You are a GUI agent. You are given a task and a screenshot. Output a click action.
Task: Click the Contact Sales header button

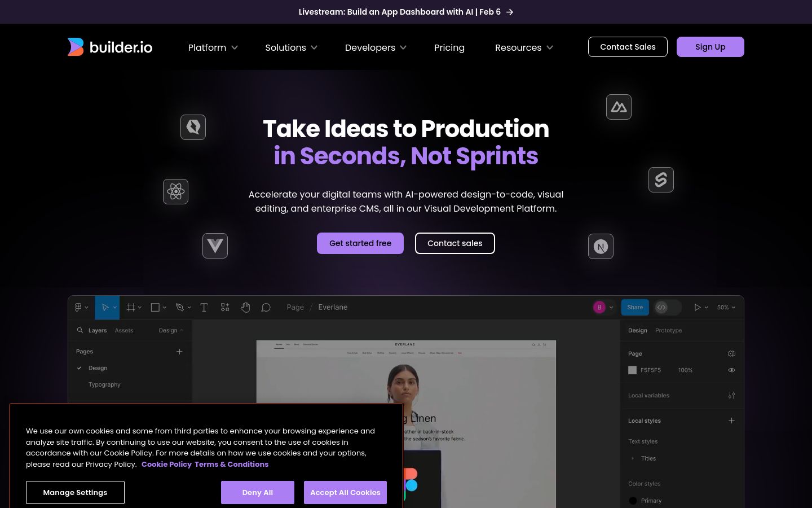628,47
